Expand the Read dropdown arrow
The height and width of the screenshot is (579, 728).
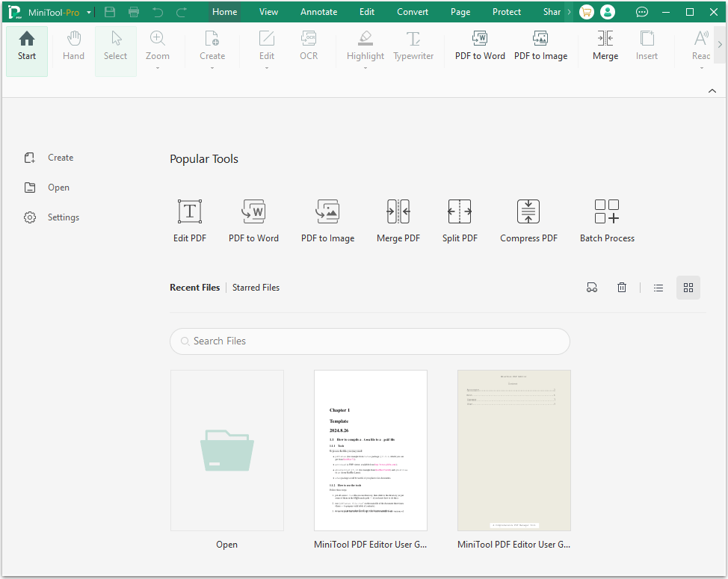click(x=702, y=68)
